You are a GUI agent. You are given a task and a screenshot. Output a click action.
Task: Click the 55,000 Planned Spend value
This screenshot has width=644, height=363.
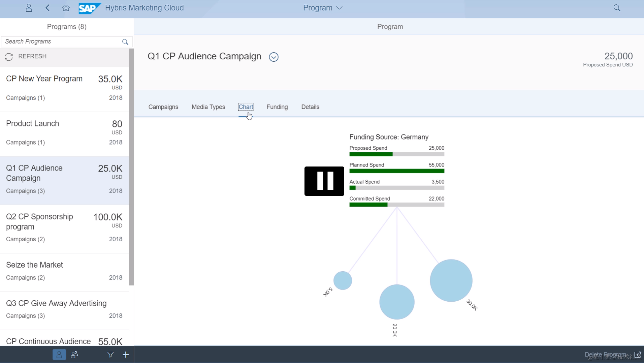pos(436,165)
